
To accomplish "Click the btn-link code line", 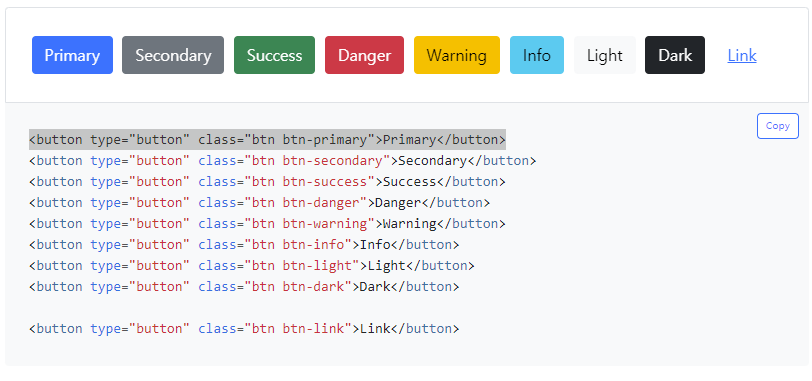I will coord(244,329).
